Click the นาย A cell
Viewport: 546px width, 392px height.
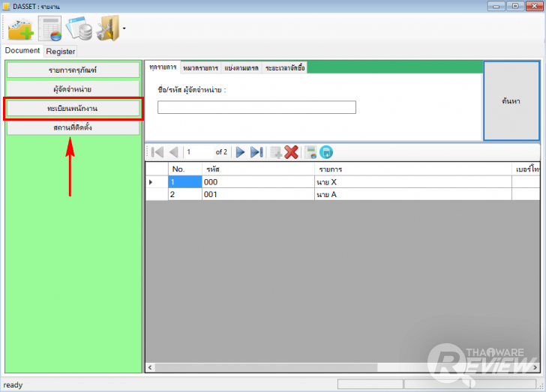click(x=413, y=194)
